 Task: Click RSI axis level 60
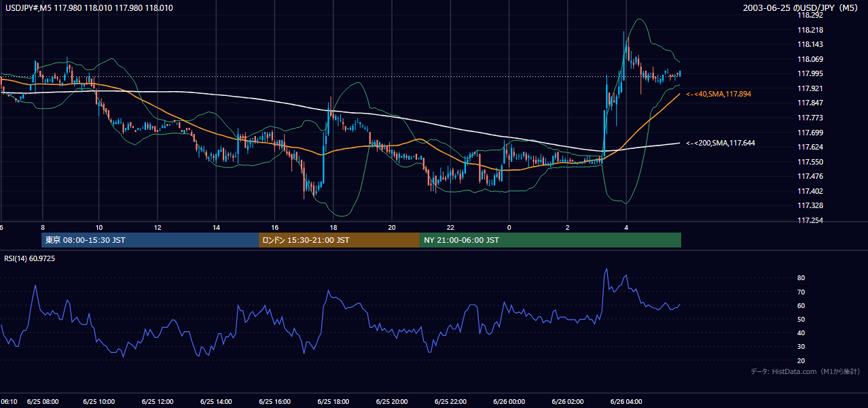801,305
